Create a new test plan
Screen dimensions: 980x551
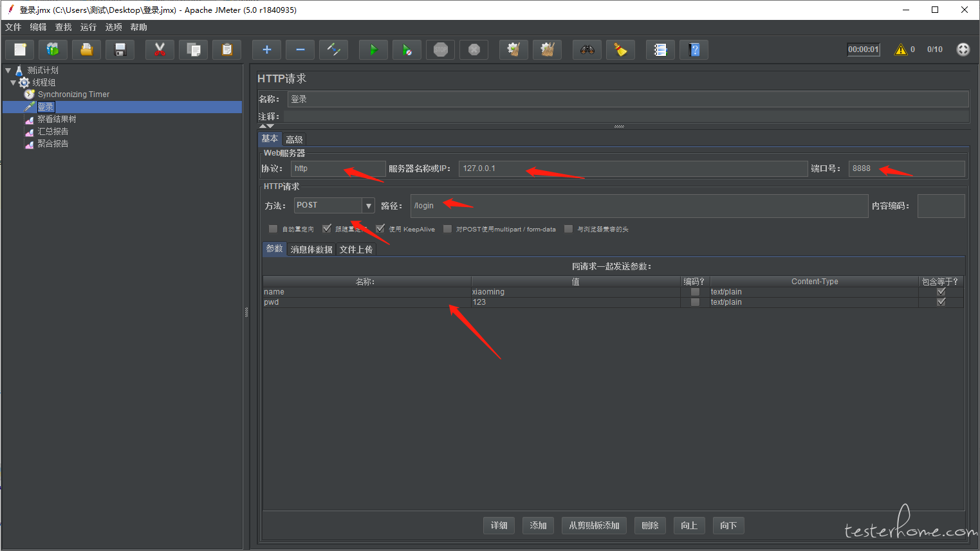click(x=20, y=50)
